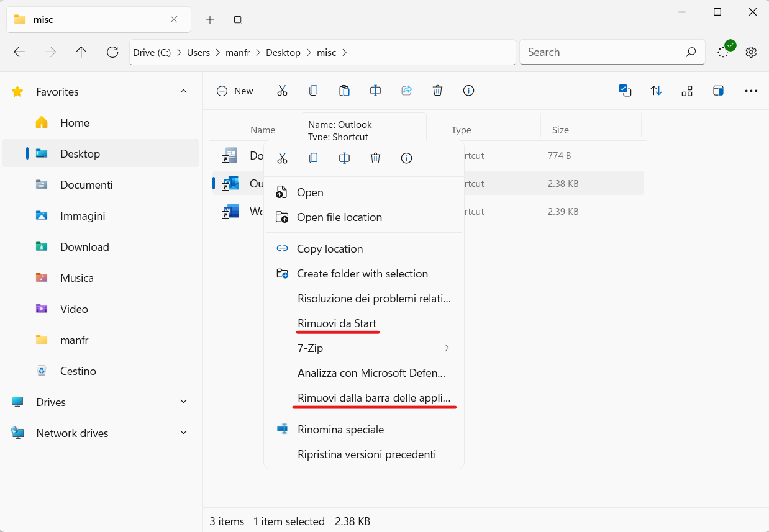Sort by Name column header
This screenshot has height=532, width=769.
[x=263, y=130]
